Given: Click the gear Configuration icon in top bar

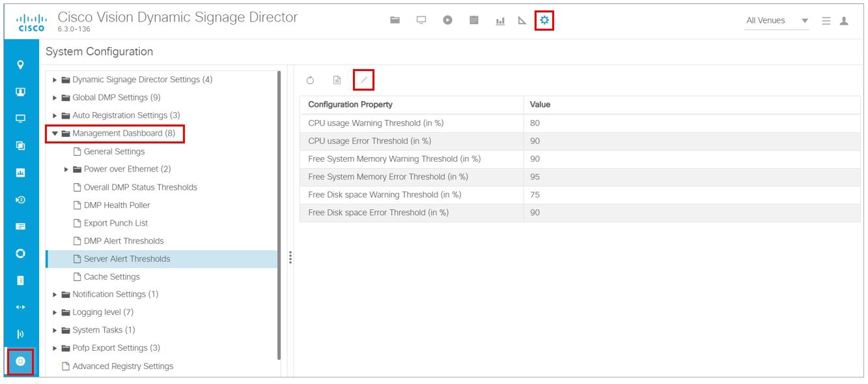Looking at the screenshot, I should (544, 20).
